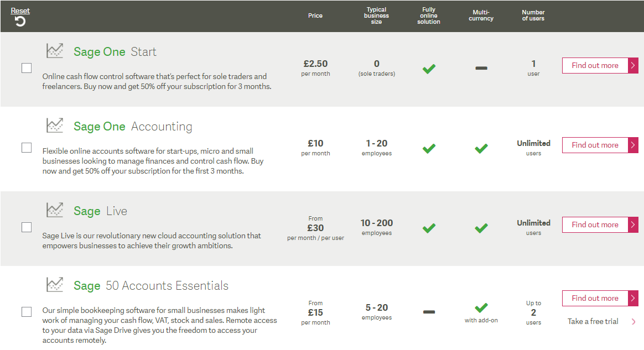
Task: Click the Price column header
Action: coord(315,15)
